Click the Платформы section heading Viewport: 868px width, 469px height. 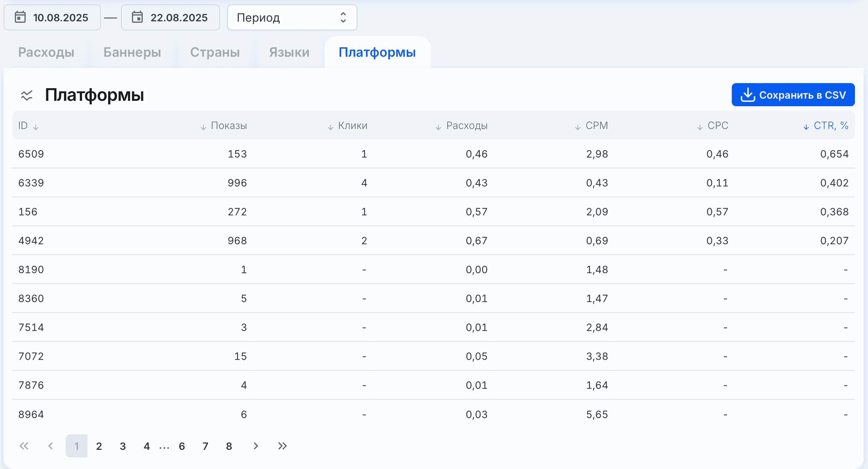(94, 95)
